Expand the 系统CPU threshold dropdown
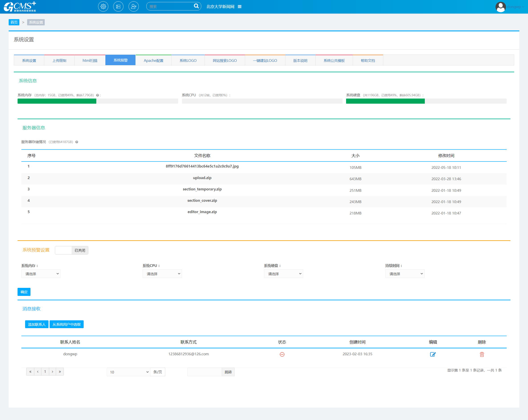Screen dimensions: 528x420 162,274
